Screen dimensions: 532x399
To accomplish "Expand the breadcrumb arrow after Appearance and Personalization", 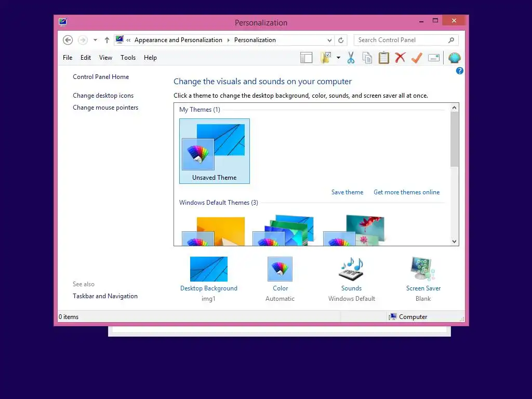I will pos(229,40).
